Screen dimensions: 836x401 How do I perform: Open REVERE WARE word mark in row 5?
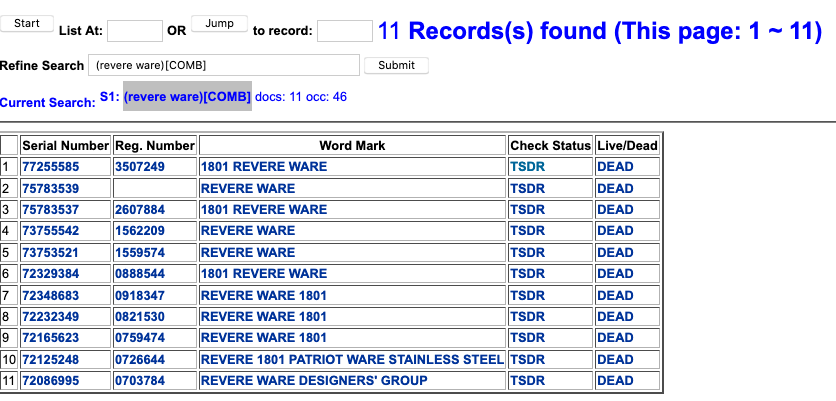tap(248, 252)
